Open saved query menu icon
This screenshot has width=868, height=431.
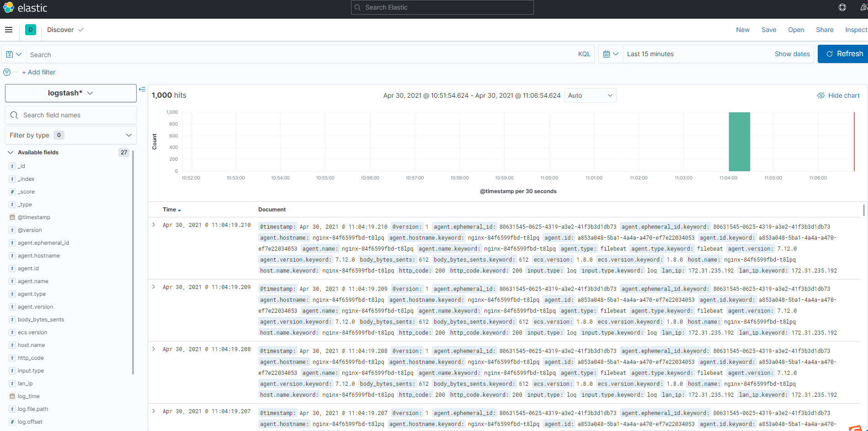[14, 54]
